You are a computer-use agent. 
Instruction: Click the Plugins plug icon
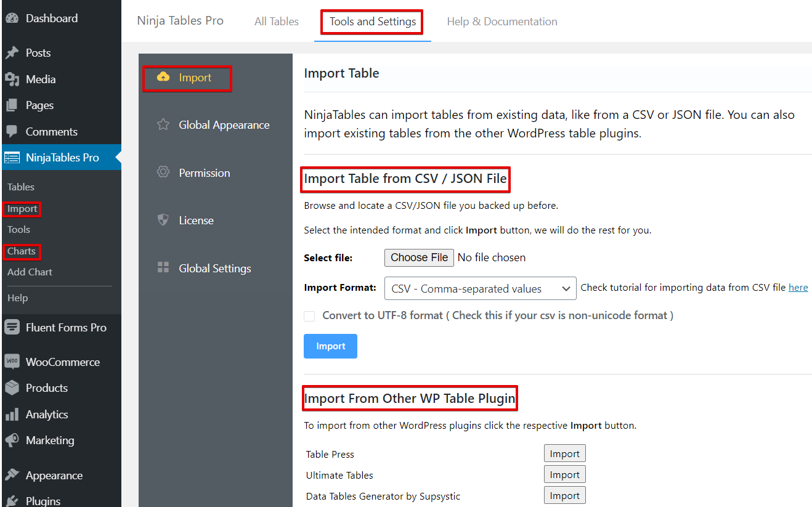point(12,501)
